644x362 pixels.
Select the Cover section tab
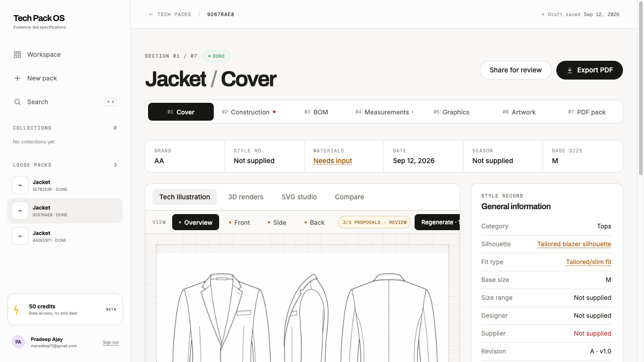181,112
